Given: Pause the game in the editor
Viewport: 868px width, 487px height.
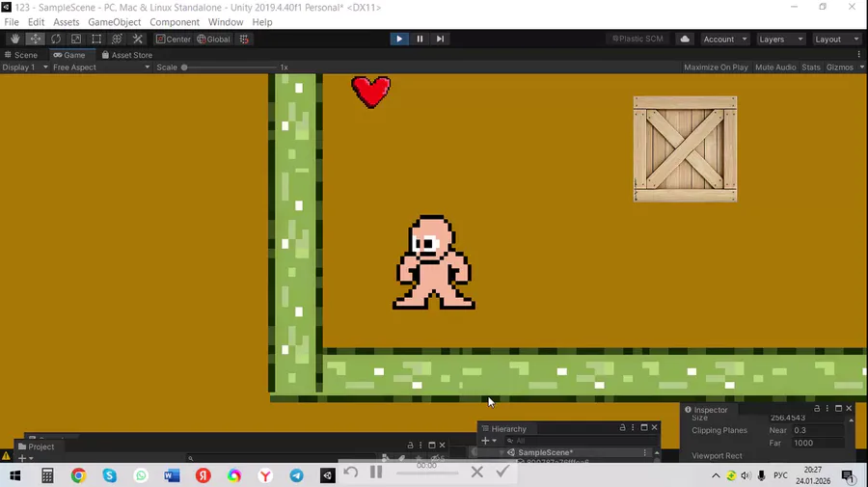Looking at the screenshot, I should click(420, 39).
